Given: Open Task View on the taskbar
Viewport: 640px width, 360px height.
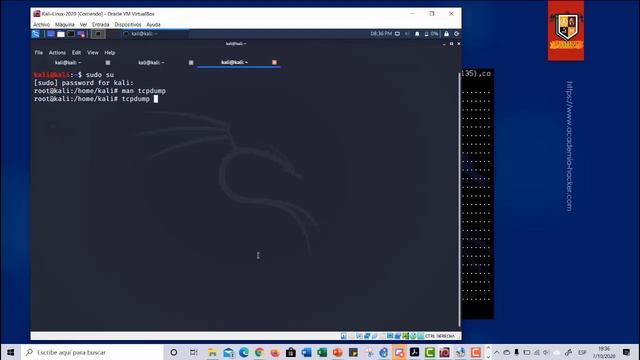Looking at the screenshot, I should point(193,352).
